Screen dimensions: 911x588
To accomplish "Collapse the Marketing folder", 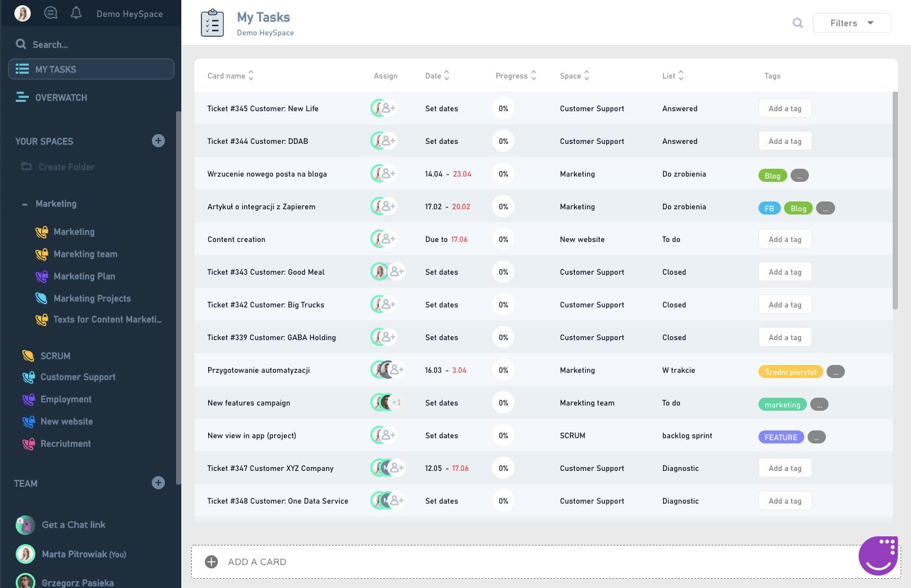I will pyautogui.click(x=25, y=205).
